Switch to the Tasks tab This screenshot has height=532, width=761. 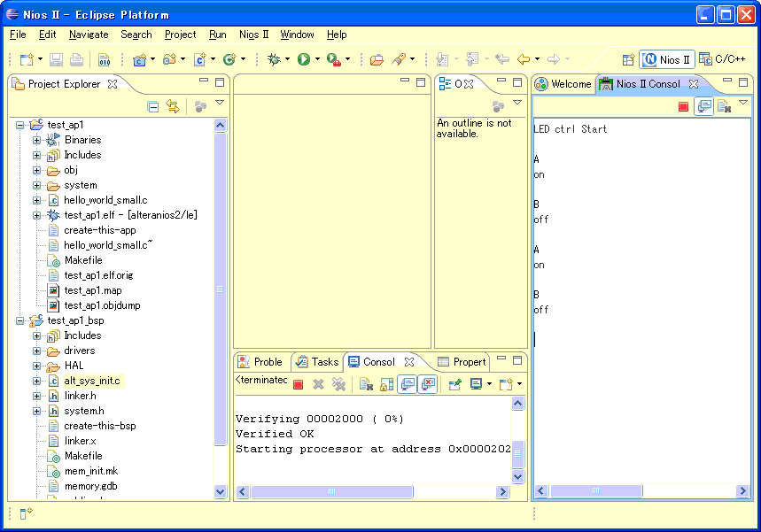(317, 362)
